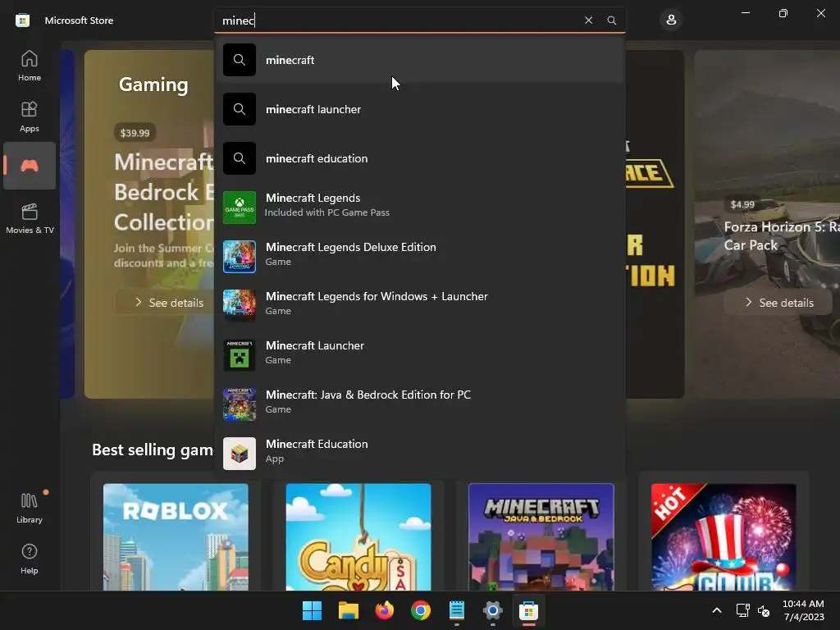Click the $39.99 price tag on Minecraft banner
The width and height of the screenshot is (840, 630).
click(x=135, y=133)
